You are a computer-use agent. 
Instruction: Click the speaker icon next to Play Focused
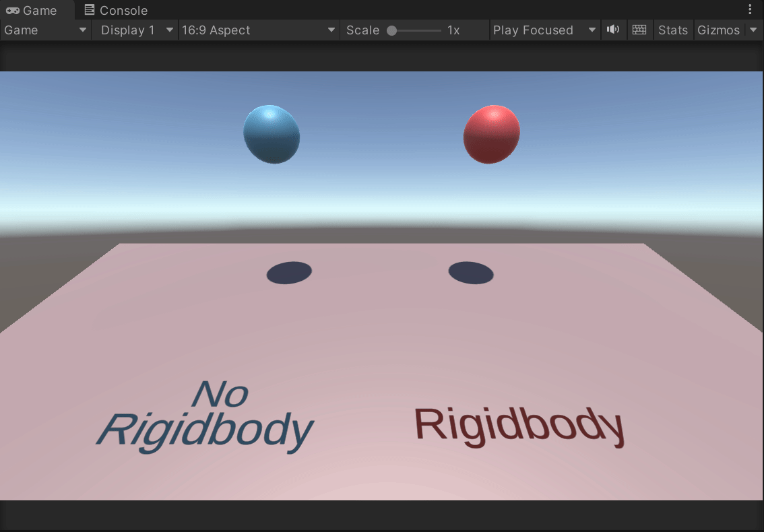[x=613, y=30]
